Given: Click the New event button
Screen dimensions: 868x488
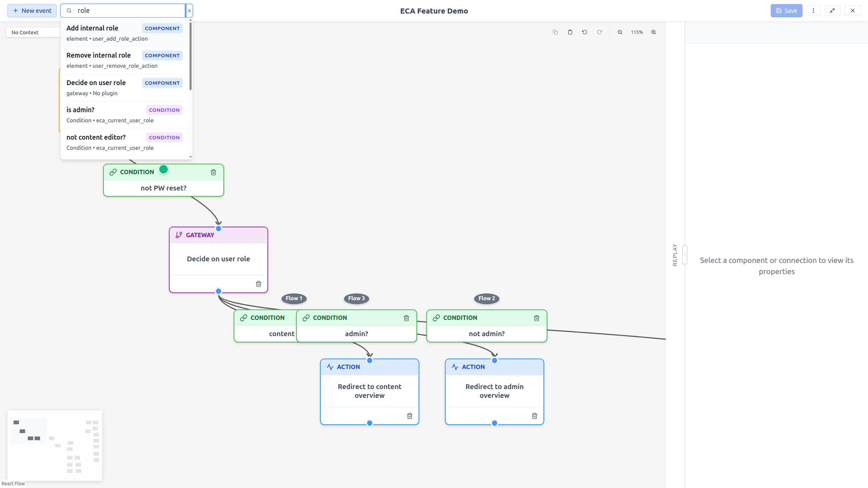Looking at the screenshot, I should point(32,11).
